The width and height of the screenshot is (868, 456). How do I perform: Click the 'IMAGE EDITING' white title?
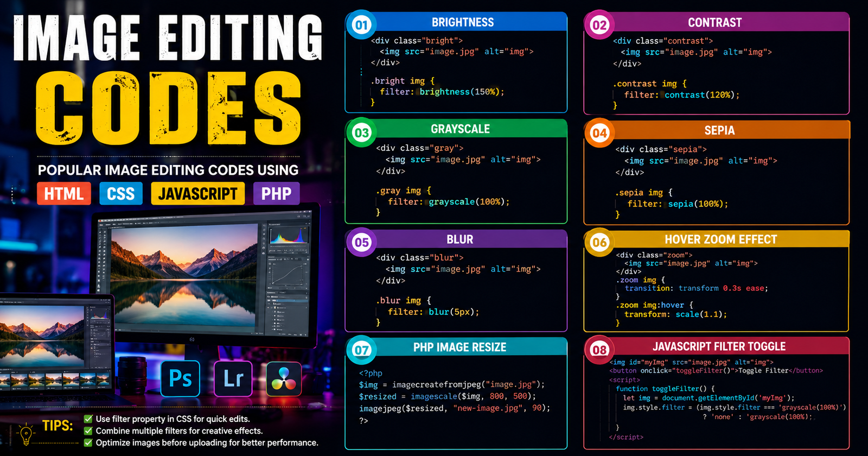click(x=168, y=37)
